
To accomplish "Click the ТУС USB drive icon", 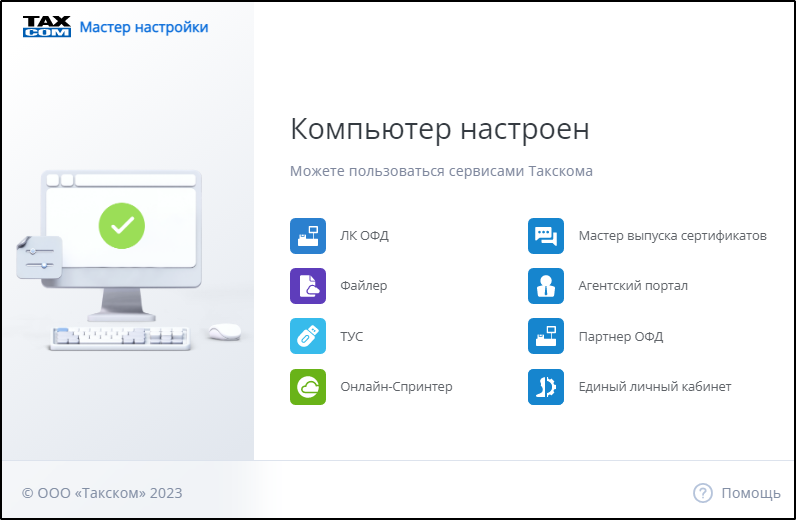I will (x=308, y=336).
